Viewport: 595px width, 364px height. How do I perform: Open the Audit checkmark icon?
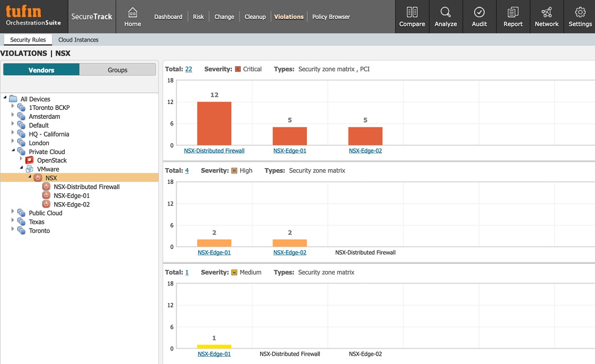(479, 12)
